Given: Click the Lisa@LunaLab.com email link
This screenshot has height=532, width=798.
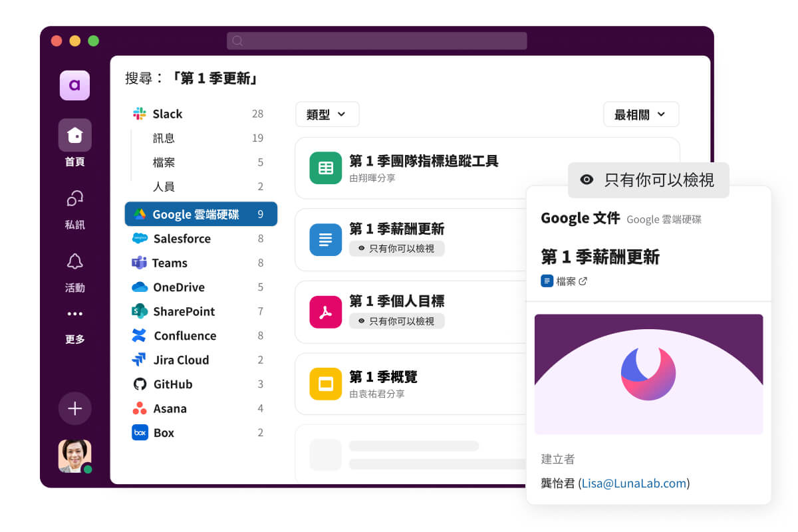Looking at the screenshot, I should tap(634, 483).
